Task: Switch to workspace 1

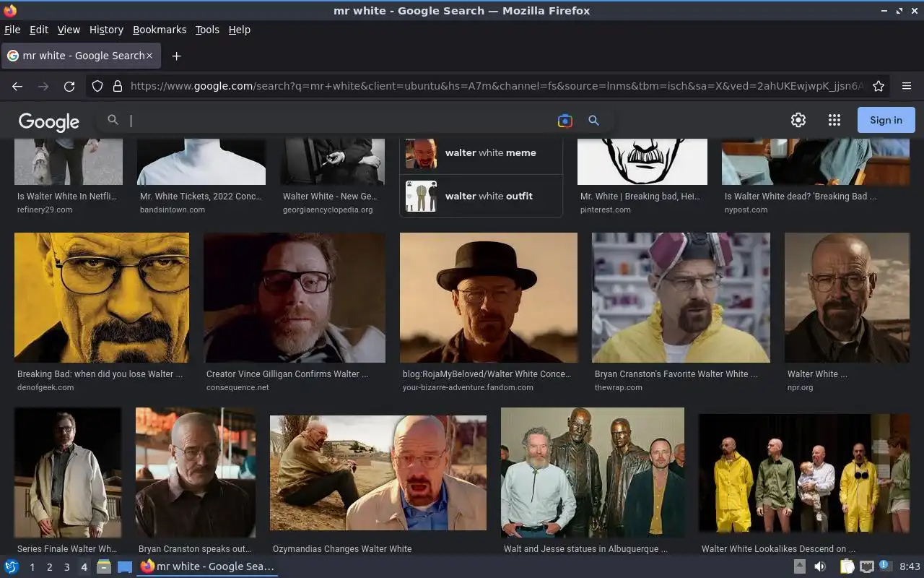Action: (x=32, y=567)
